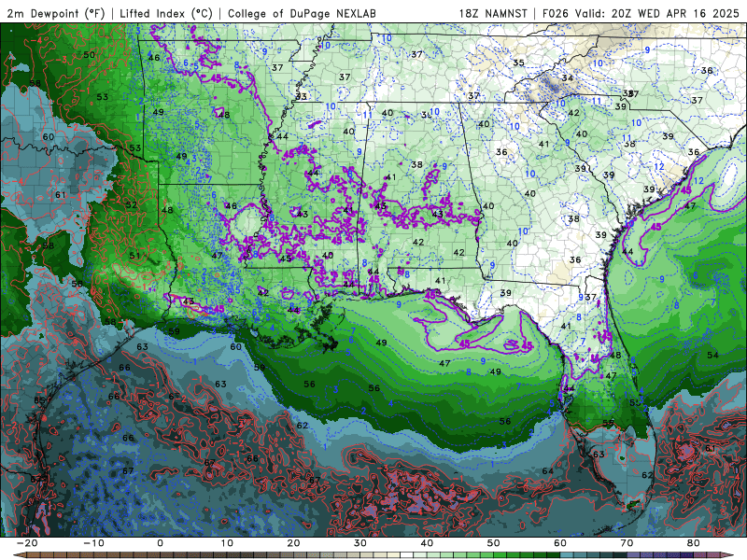Click the black "33" dewpoint value on the map
This screenshot has height=560, width=747.
click(302, 97)
